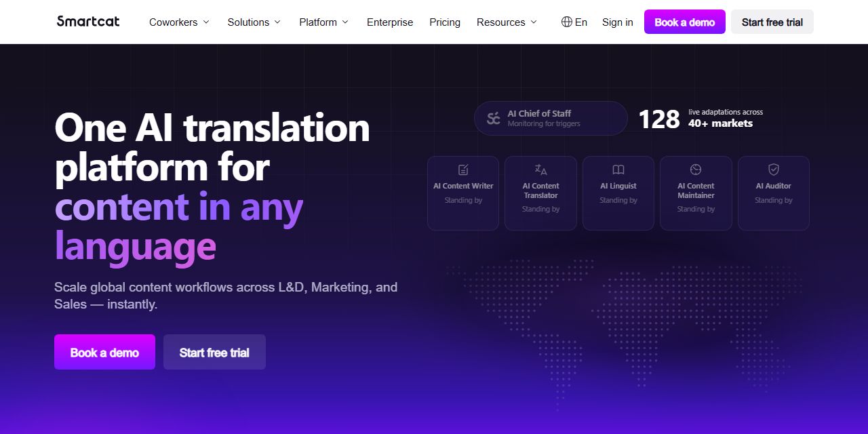Viewport: 868px width, 434px height.
Task: Expand the Solutions chevron
Action: (x=277, y=22)
